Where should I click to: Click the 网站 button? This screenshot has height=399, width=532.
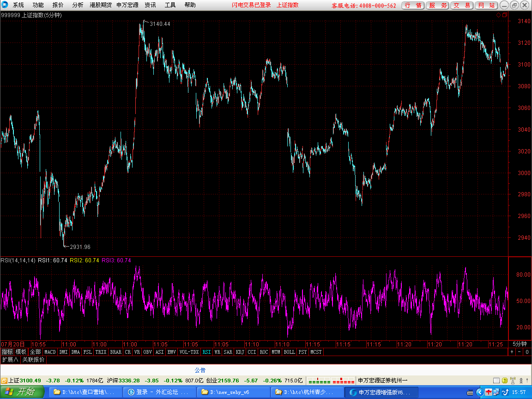pos(486,6)
